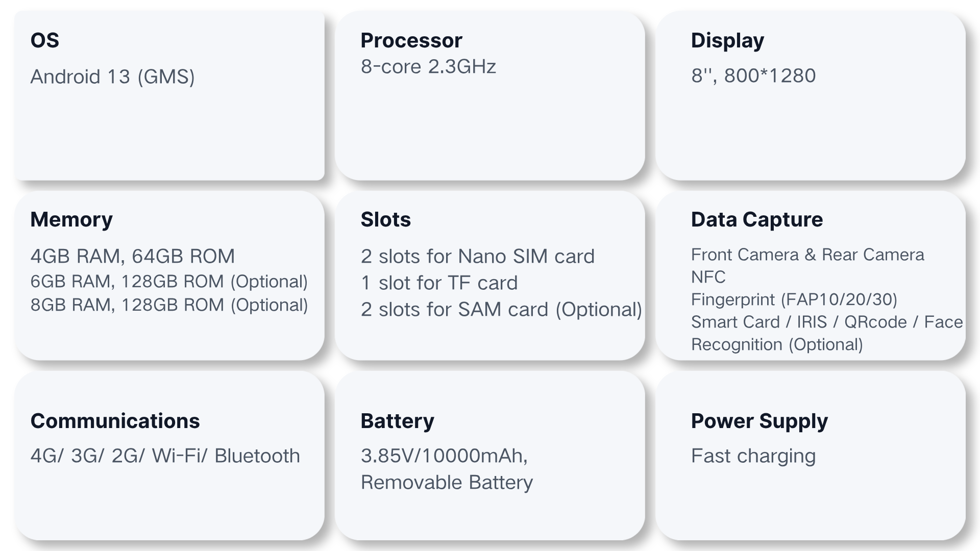Select the 4G/3G/2G/Wi-Fi/Bluetooth text

click(x=165, y=456)
